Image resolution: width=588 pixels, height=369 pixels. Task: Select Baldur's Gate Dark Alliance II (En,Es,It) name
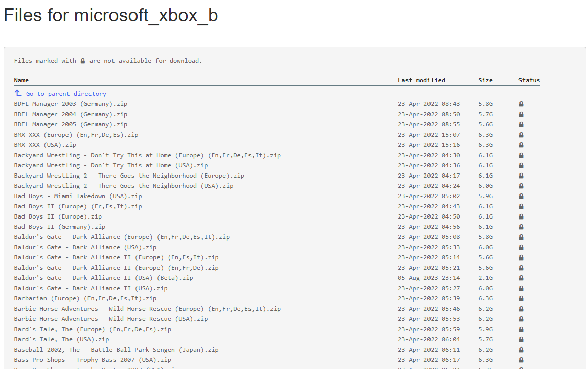coord(117,257)
